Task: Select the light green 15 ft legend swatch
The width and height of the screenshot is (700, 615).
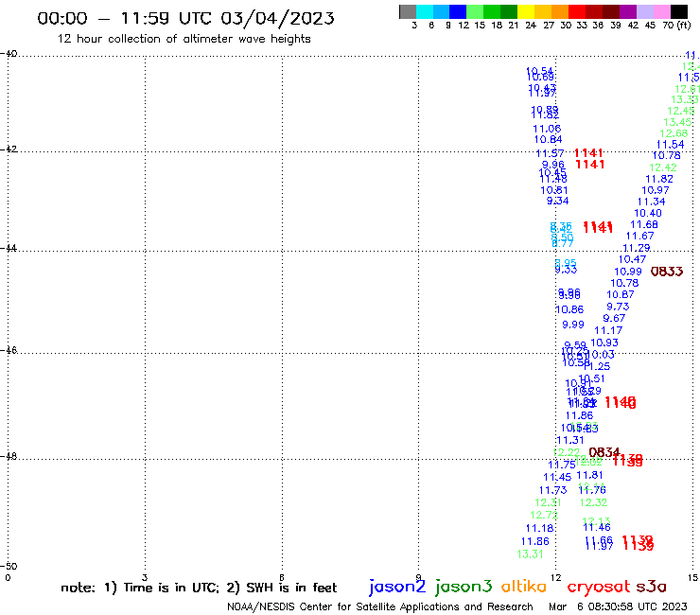Action: pos(475,11)
